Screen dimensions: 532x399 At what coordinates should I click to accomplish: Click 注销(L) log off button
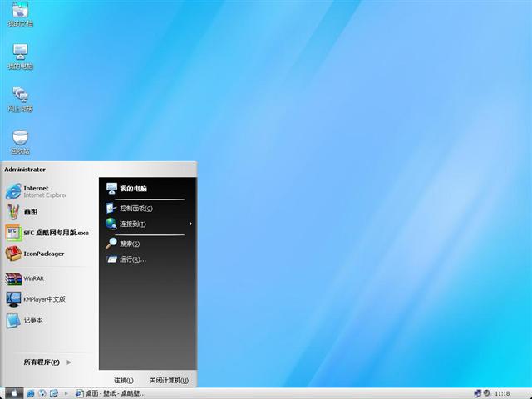click(124, 381)
